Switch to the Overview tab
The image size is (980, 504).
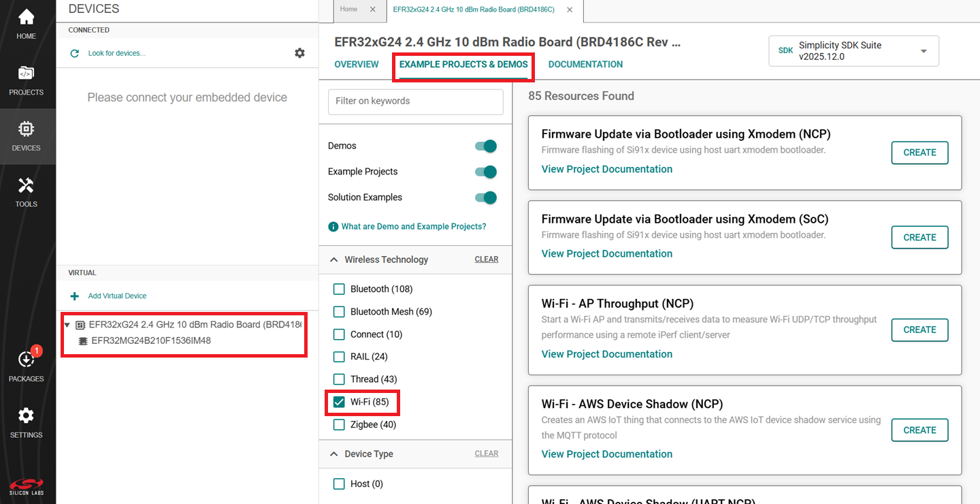357,65
